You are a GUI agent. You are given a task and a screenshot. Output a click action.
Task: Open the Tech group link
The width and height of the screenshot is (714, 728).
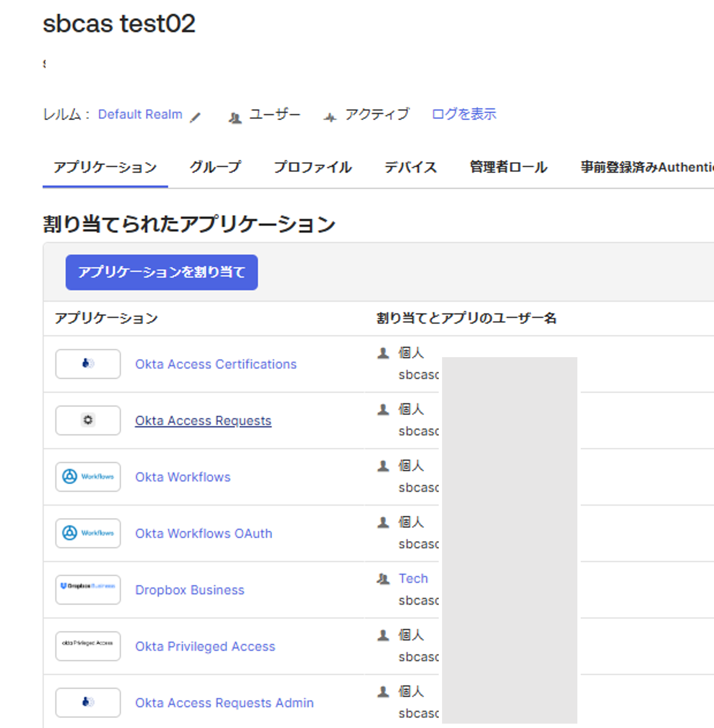(413, 578)
